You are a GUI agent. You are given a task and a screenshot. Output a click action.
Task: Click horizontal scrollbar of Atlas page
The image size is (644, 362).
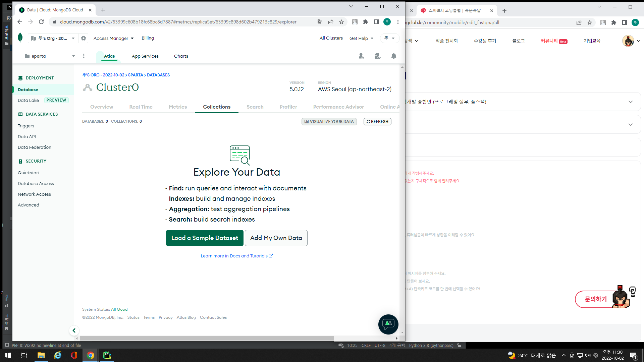207,338
